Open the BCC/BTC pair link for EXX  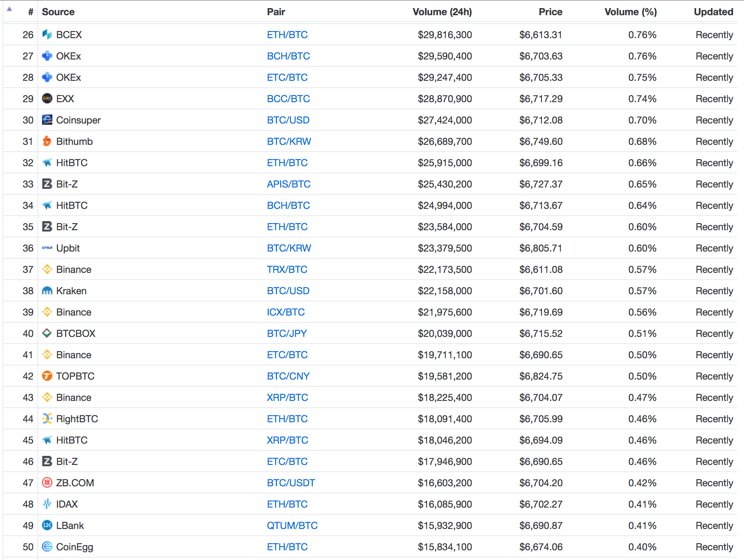click(x=288, y=99)
